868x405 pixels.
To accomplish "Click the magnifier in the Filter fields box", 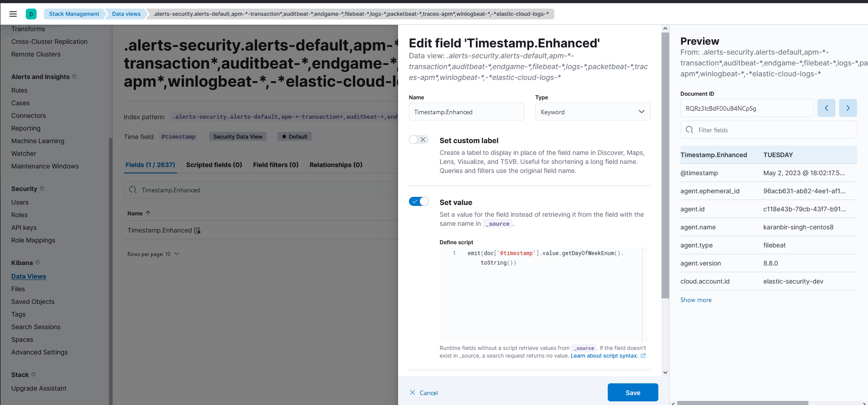I will (x=690, y=130).
